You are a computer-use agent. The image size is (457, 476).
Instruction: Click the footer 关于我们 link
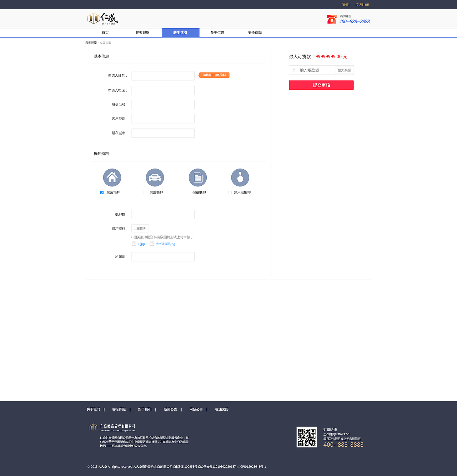tap(93, 410)
